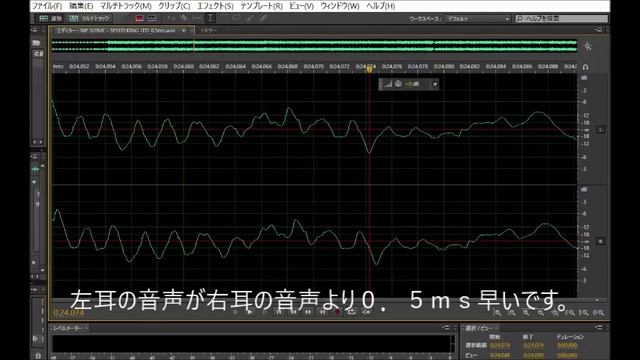Open the エフェクト(S) menu
This screenshot has height=360, width=640.
click(215, 6)
